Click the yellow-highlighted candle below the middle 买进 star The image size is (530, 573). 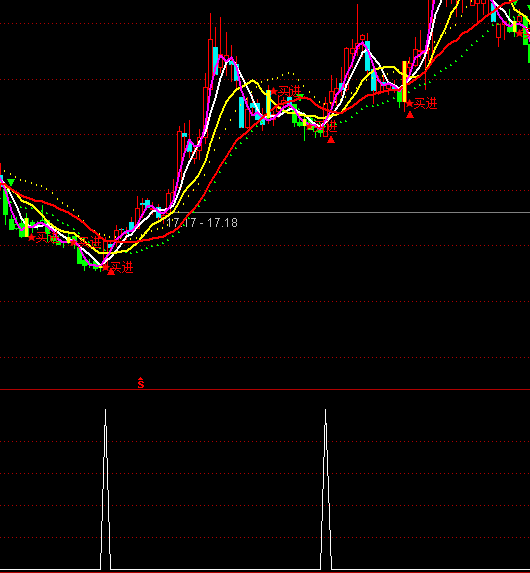[269, 104]
